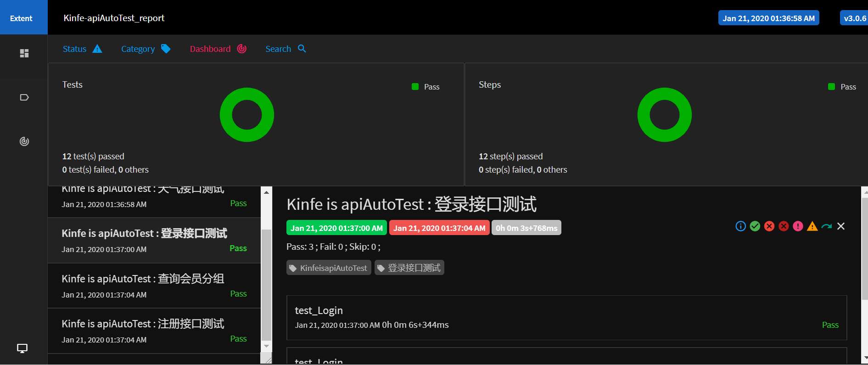The height and width of the screenshot is (365, 868).
Task: Select the 注册接口测试 test in list
Action: [x=154, y=331]
